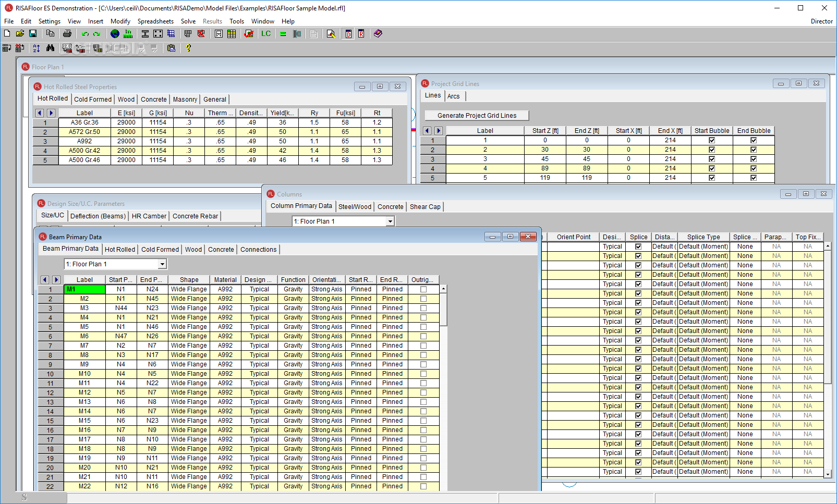Click the yellow spreadsheet grid icon
The height and width of the screenshot is (504, 837).
pyautogui.click(x=232, y=33)
